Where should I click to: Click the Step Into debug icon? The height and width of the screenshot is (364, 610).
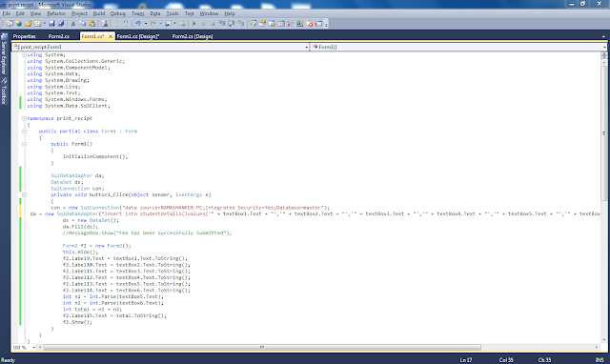point(222,23)
